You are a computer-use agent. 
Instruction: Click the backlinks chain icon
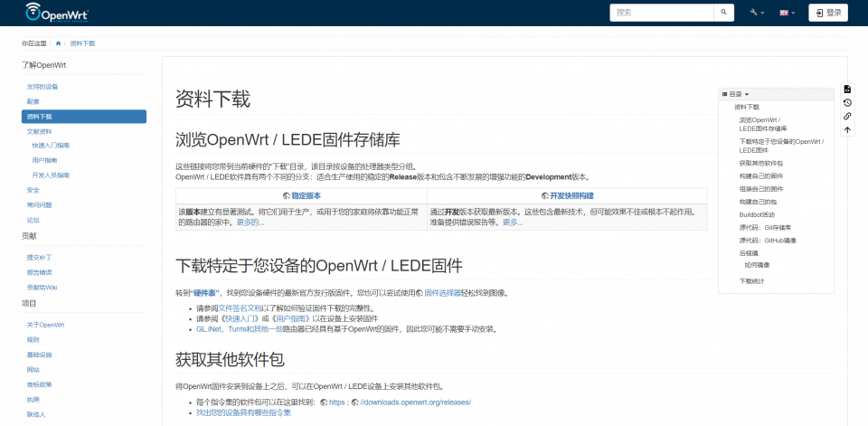coord(847,116)
